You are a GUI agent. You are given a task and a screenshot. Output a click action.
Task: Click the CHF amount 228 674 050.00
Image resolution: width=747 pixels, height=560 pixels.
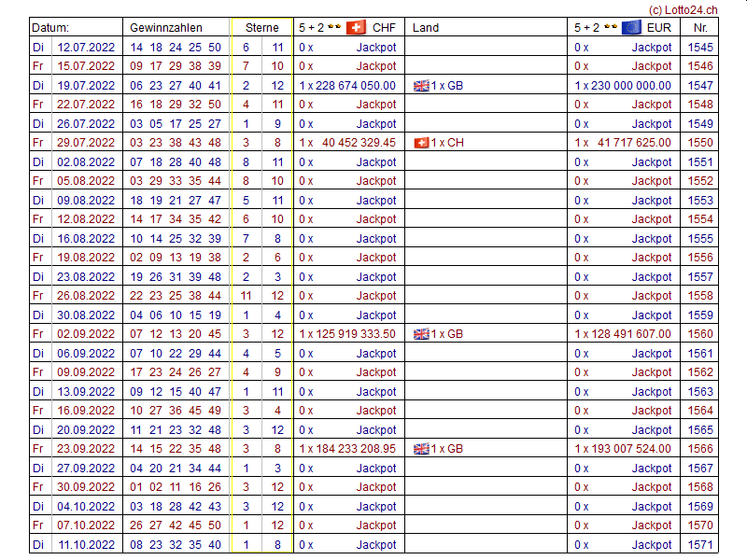pyautogui.click(x=354, y=86)
